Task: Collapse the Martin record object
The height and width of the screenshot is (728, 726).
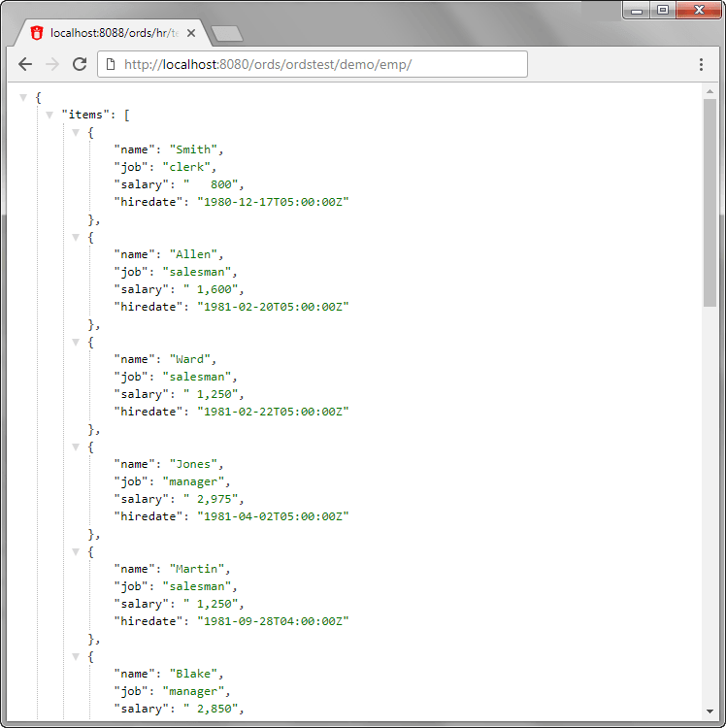Action: coord(76,552)
